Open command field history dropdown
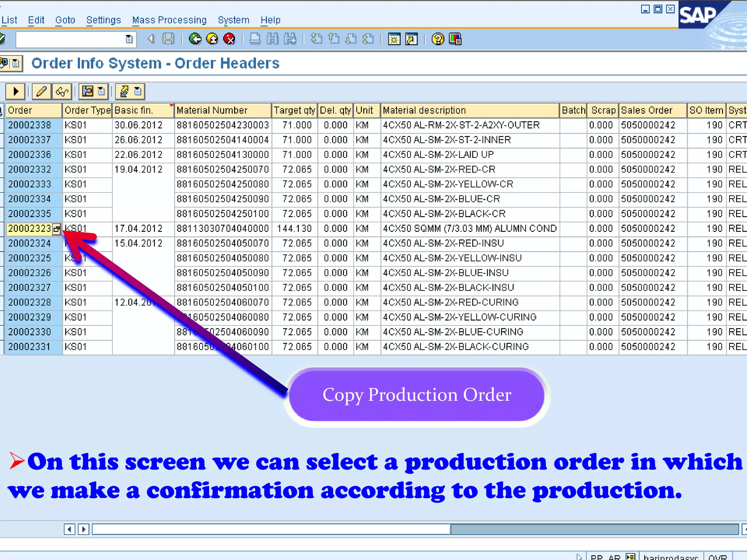Image resolution: width=747 pixels, height=560 pixels. click(129, 39)
